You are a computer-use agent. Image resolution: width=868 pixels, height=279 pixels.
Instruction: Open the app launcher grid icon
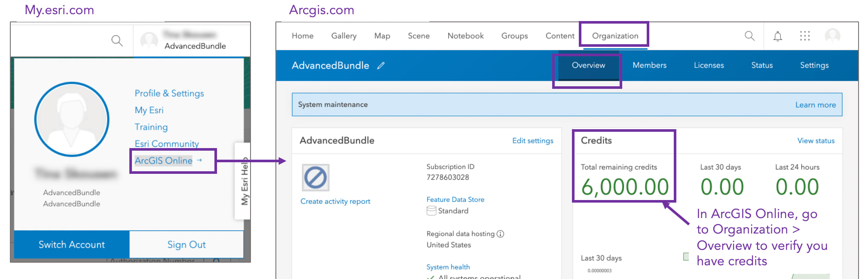pyautogui.click(x=805, y=36)
